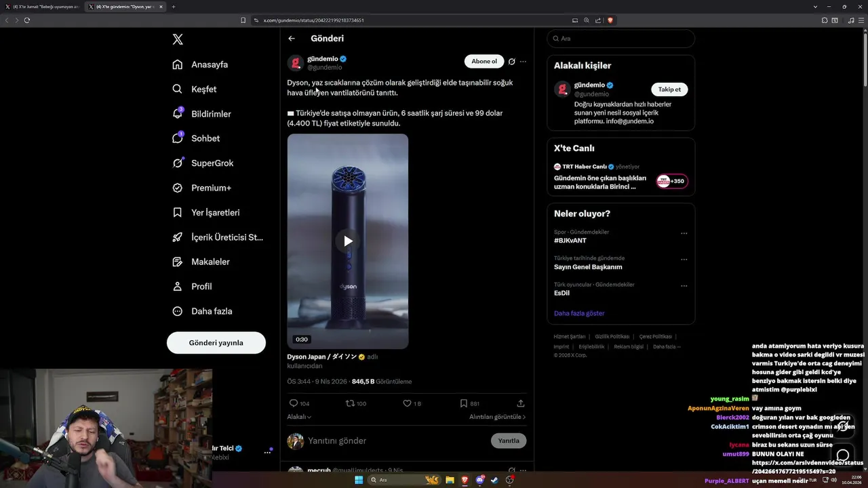
Task: Bookmark page icon in address bar
Action: [243, 20]
